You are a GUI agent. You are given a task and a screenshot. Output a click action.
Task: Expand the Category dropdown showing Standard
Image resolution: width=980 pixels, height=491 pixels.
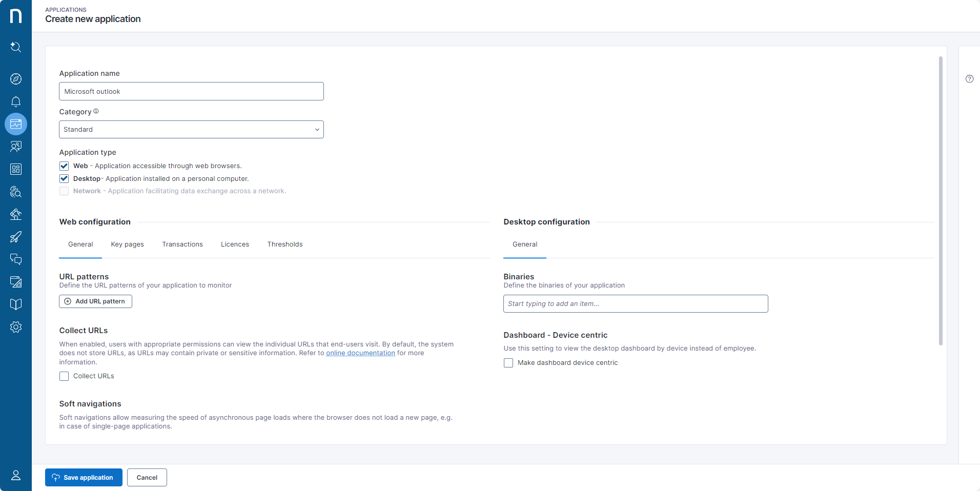191,130
